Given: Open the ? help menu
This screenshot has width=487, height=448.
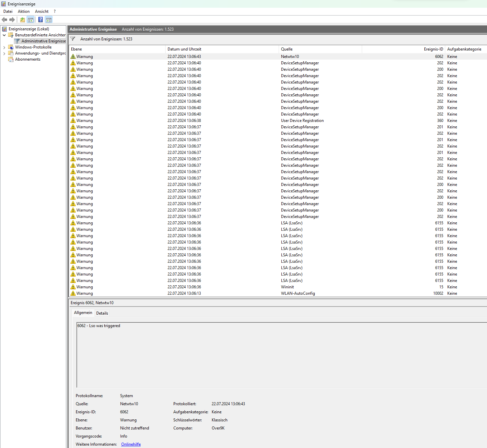Looking at the screenshot, I should pos(55,11).
